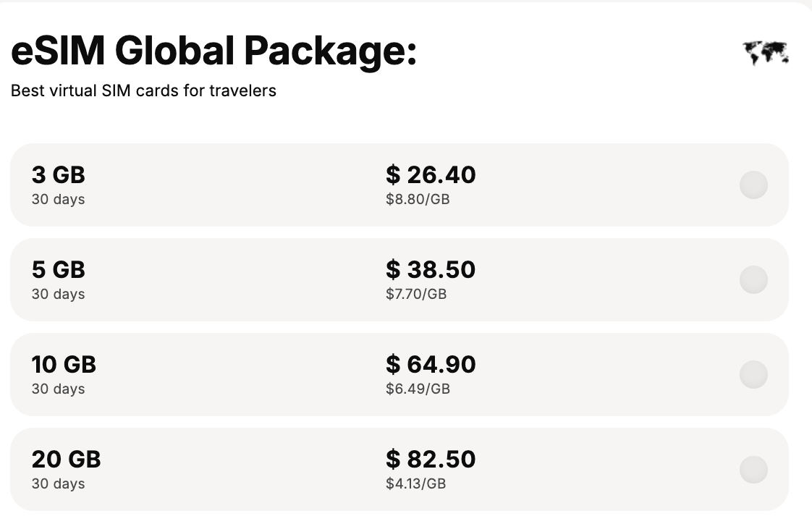
Task: Click the "eSIM Global Package:" heading
Action: (x=214, y=51)
